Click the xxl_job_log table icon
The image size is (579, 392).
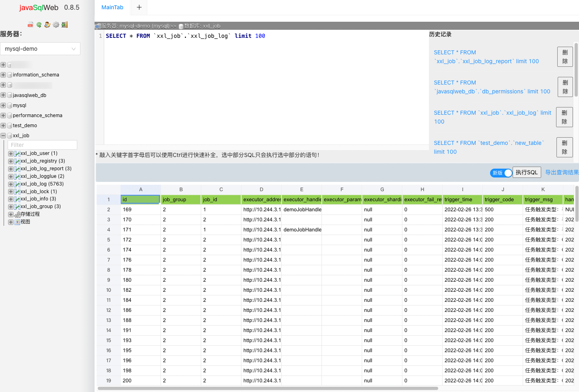click(x=17, y=184)
